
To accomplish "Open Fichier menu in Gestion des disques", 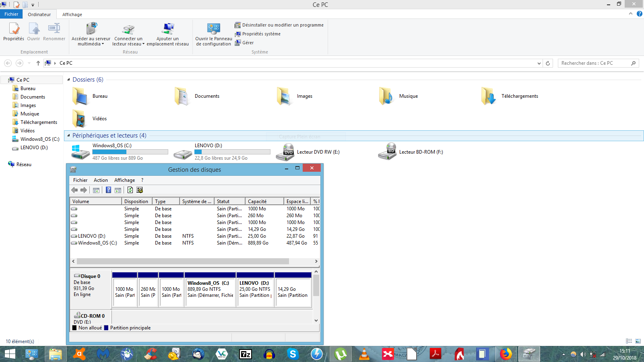I will (80, 180).
